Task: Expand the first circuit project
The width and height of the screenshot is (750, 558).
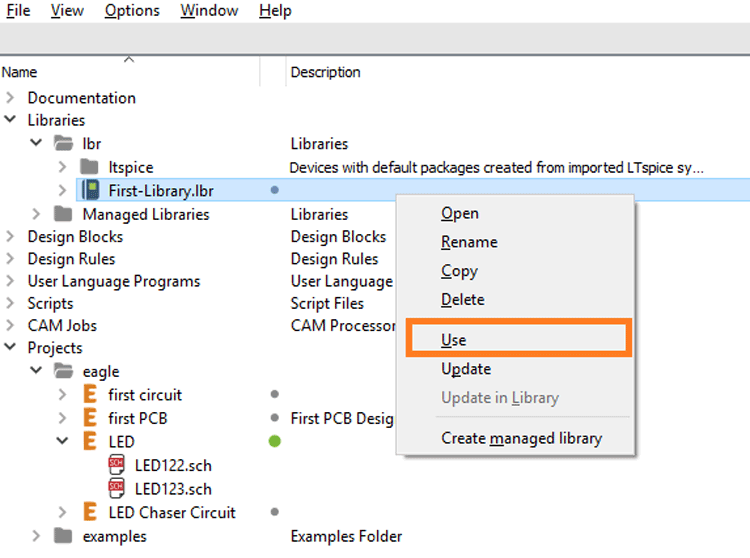Action: 62,394
